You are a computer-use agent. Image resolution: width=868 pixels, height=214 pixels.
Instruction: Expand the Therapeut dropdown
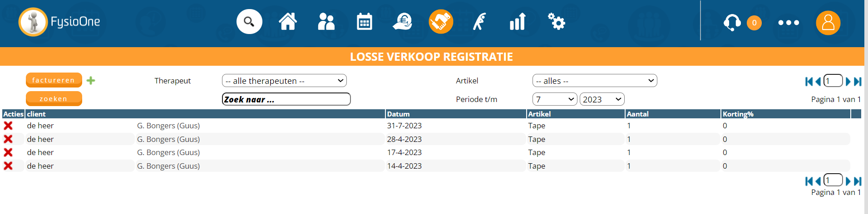284,81
